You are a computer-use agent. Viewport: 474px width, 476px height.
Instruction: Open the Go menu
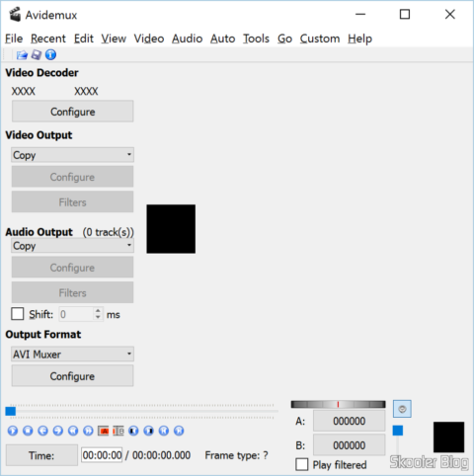pyautogui.click(x=284, y=39)
